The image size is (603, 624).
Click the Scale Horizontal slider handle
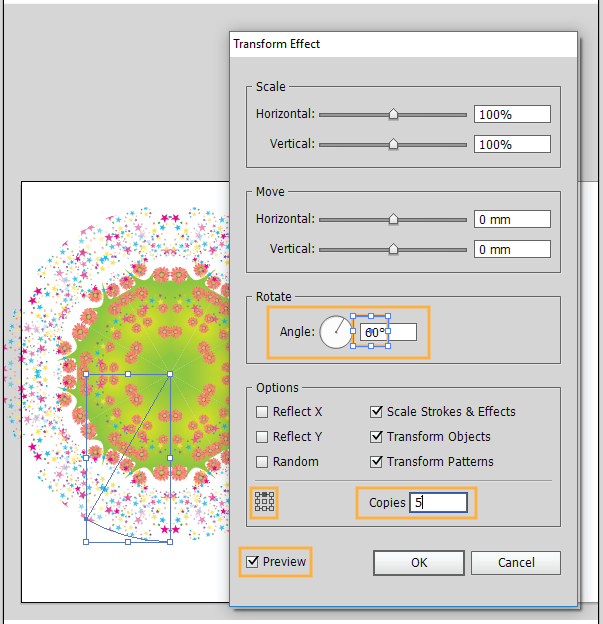point(393,114)
